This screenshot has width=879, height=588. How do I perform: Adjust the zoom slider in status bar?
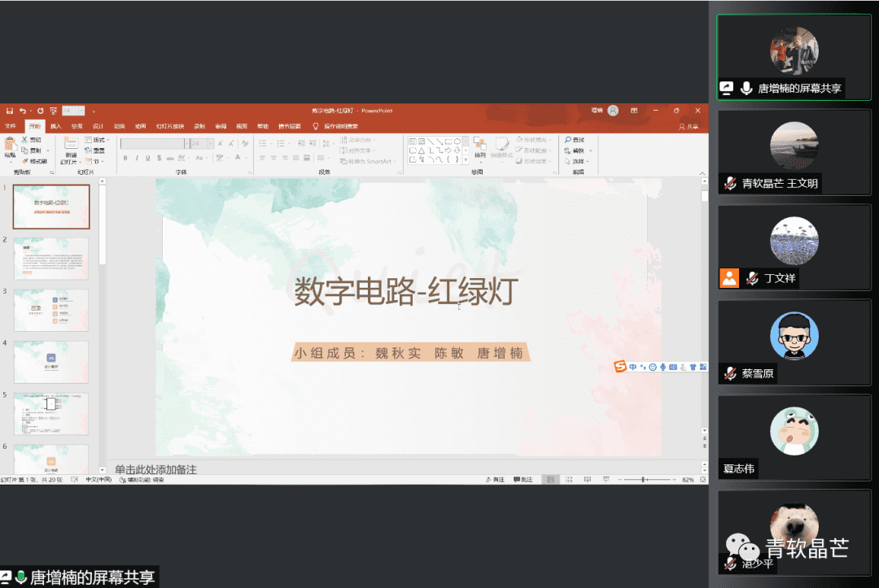(644, 480)
